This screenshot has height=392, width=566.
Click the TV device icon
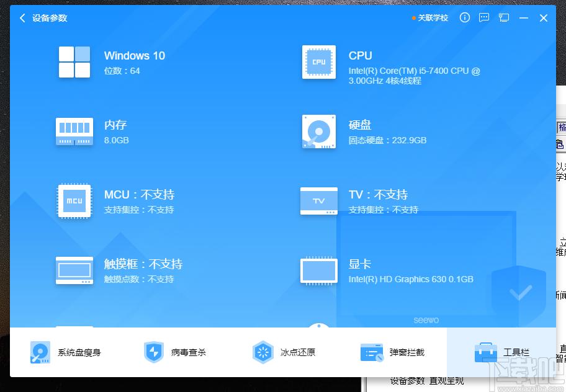coord(319,201)
